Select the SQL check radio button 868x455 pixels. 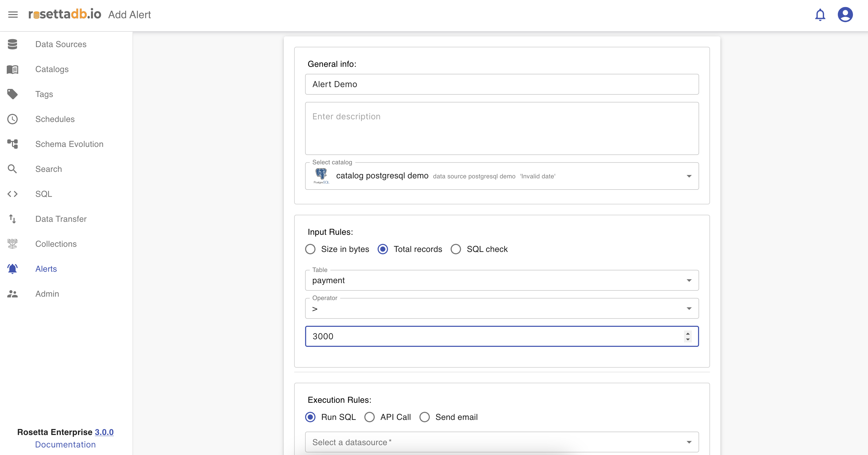456,249
